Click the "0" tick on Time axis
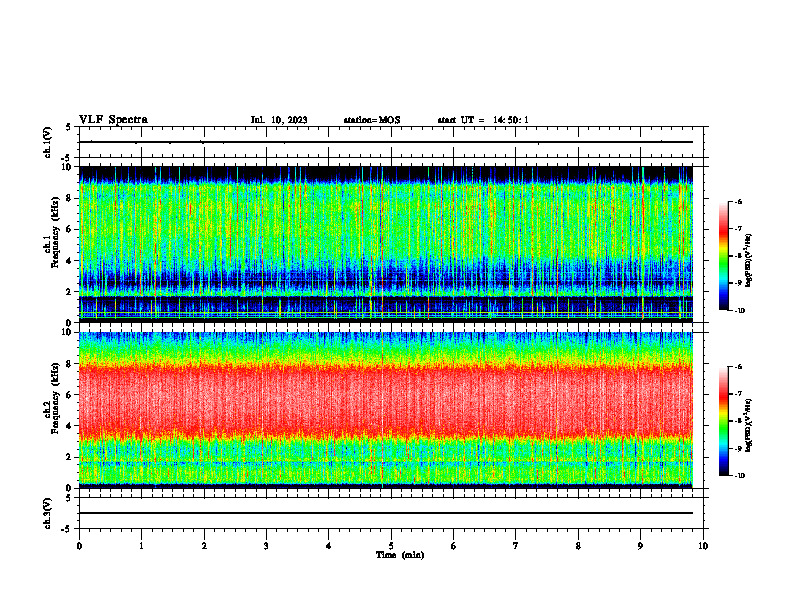792x612 pixels. (79, 546)
